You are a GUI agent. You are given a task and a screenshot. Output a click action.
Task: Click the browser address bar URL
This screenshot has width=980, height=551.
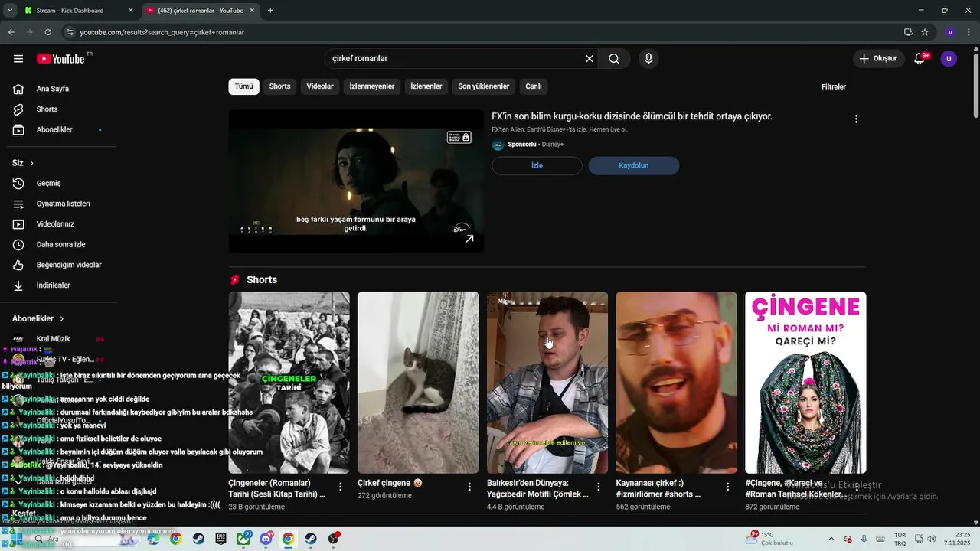(162, 32)
